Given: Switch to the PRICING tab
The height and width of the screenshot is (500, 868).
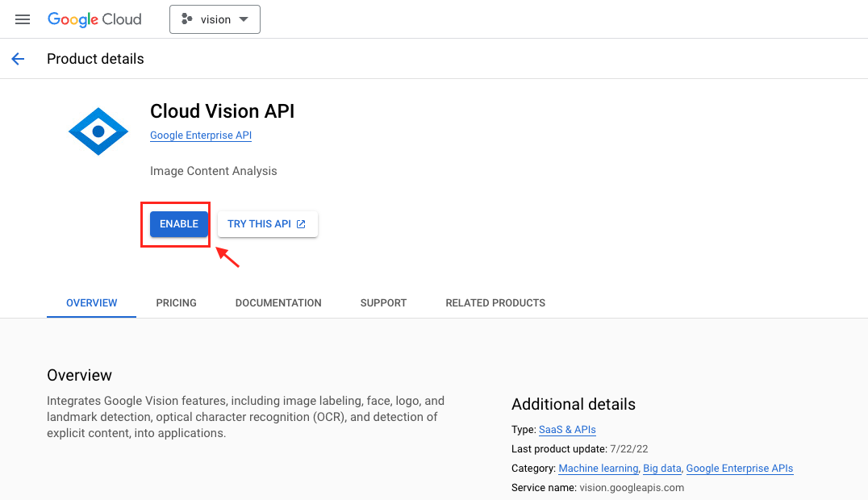Looking at the screenshot, I should (x=176, y=303).
